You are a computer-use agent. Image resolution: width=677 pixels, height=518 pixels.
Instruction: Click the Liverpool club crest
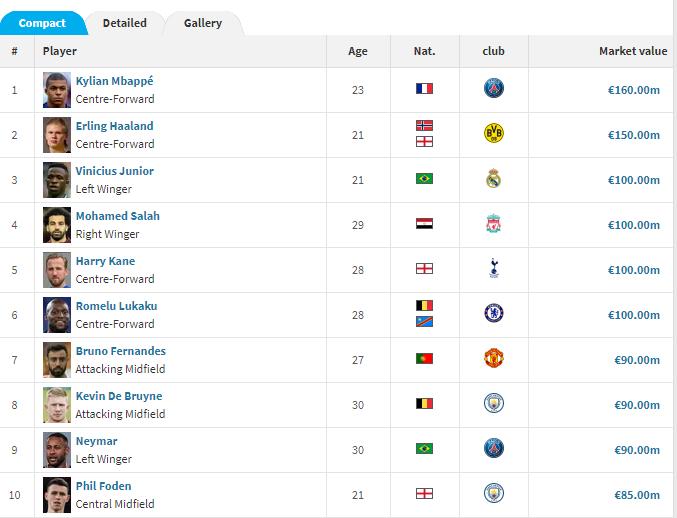click(x=493, y=224)
